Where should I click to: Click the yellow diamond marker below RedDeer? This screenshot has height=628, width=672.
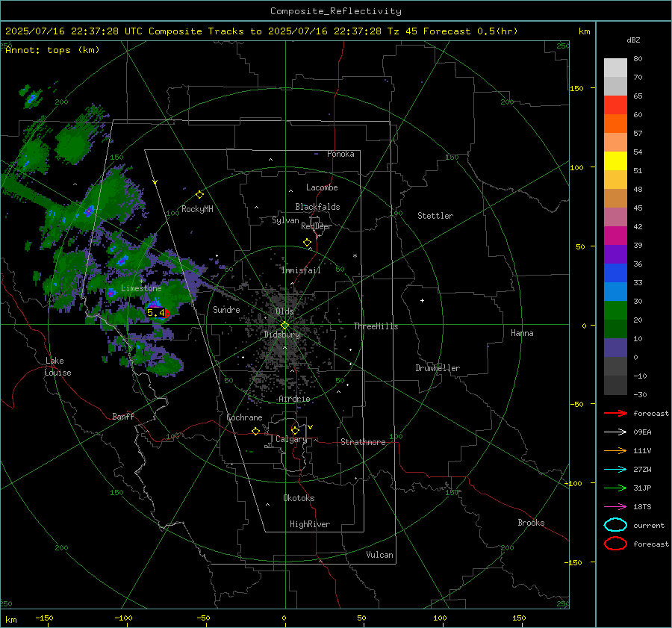pos(307,243)
